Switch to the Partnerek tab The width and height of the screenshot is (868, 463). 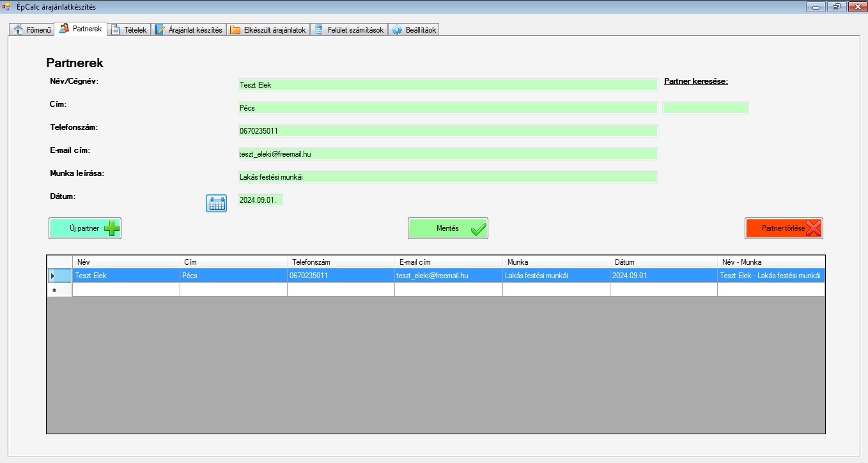click(x=81, y=29)
